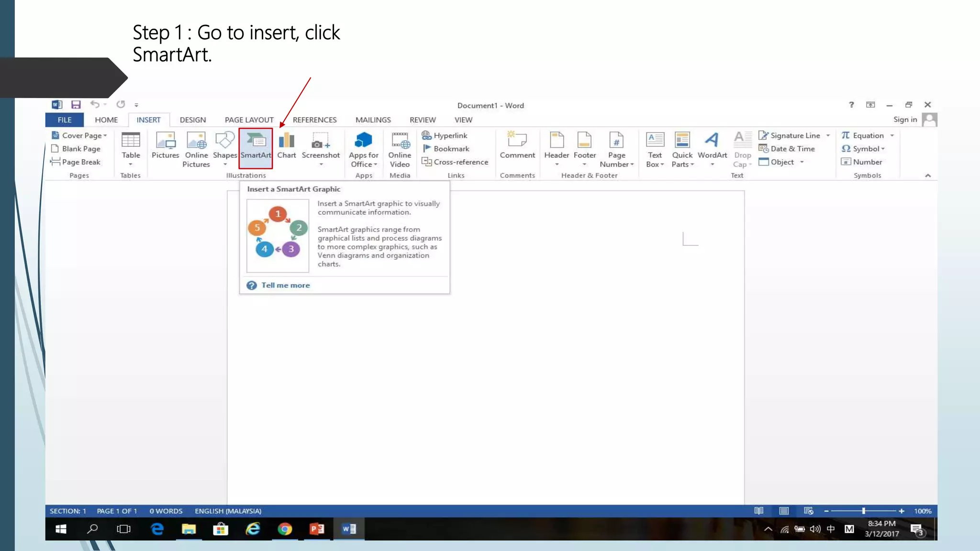This screenshot has height=551, width=980.
Task: Click Sign in at top right
Action: [905, 120]
